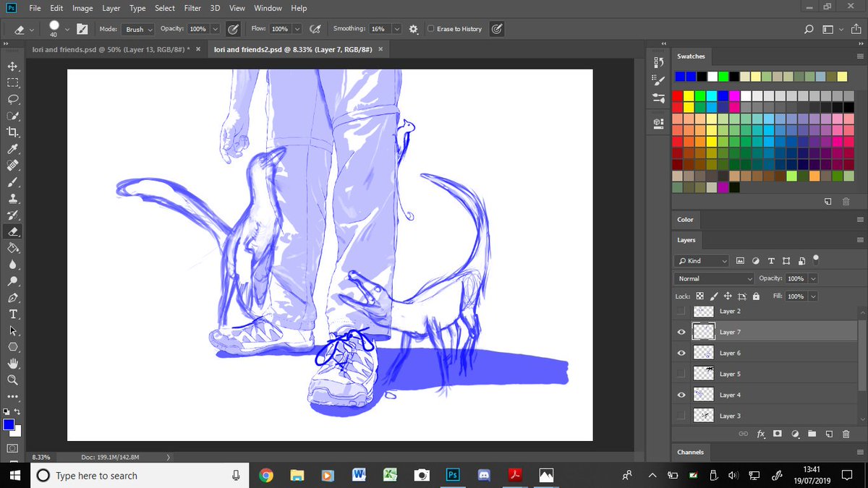Open the Channels panel tab
The width and height of the screenshot is (868, 488).
[690, 452]
